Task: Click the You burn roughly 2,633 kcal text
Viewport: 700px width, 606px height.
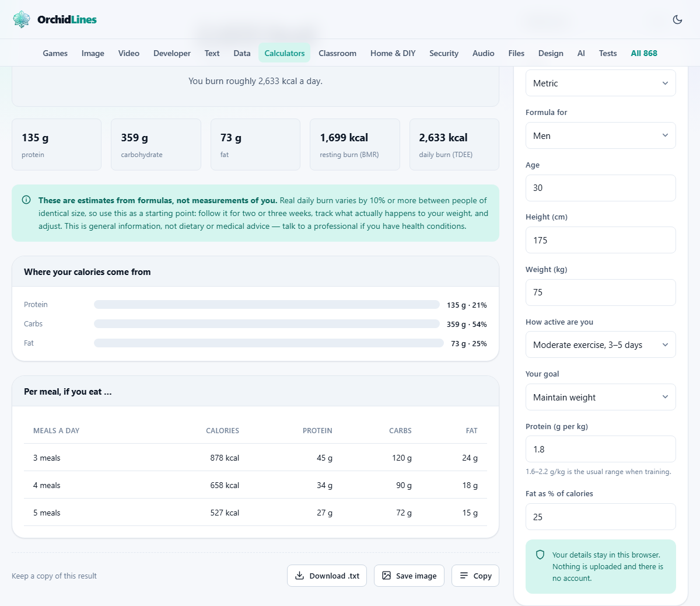Action: click(256, 81)
